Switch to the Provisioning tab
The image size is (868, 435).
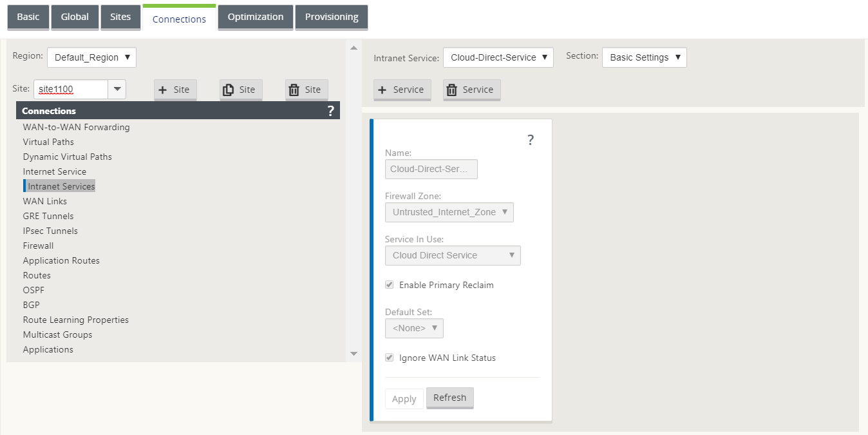(x=332, y=17)
